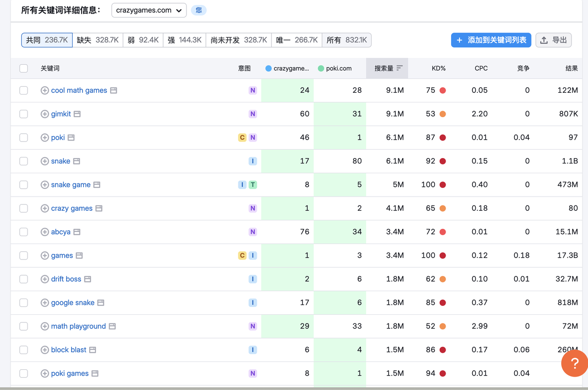Click the plus icon beside drift boss
This screenshot has height=390, width=588.
[x=45, y=279]
